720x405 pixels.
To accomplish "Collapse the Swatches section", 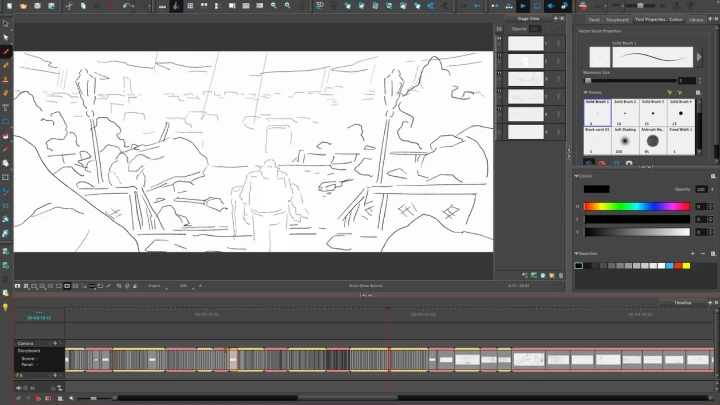I will (x=577, y=254).
